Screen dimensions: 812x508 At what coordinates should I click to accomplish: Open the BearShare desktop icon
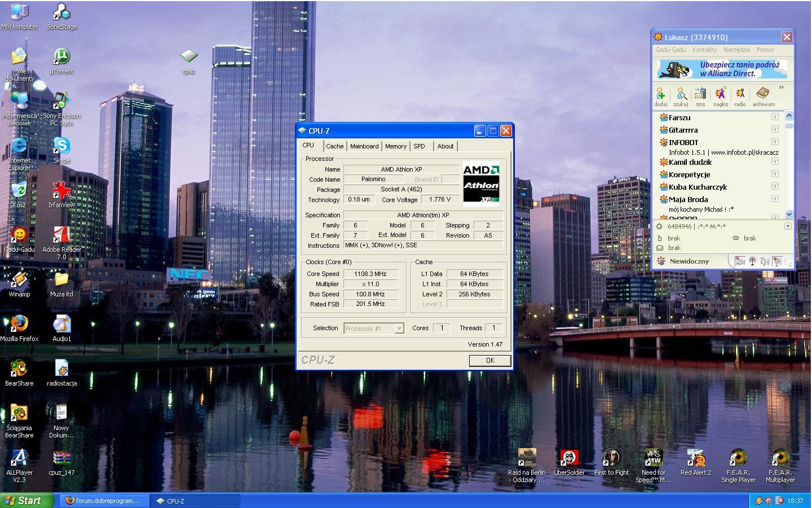coord(19,373)
